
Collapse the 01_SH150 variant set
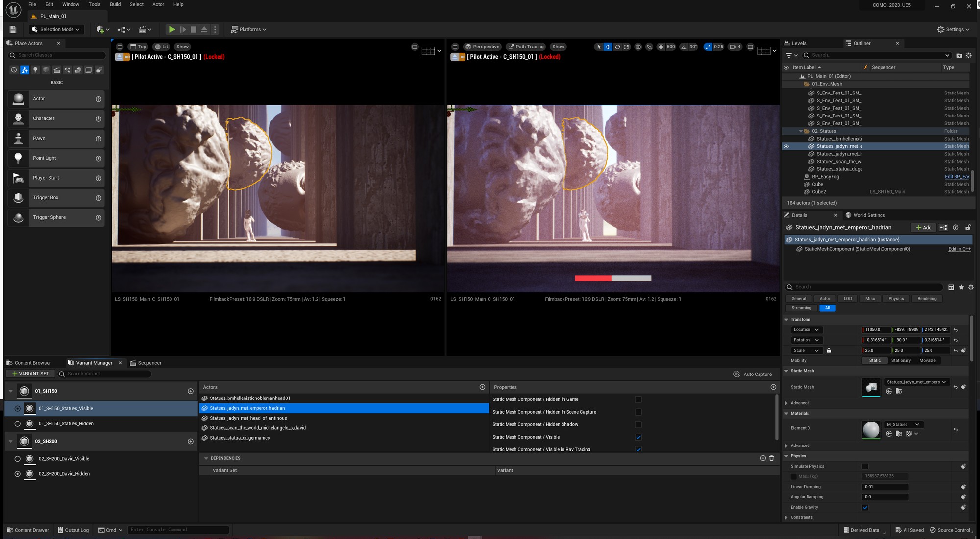click(11, 391)
